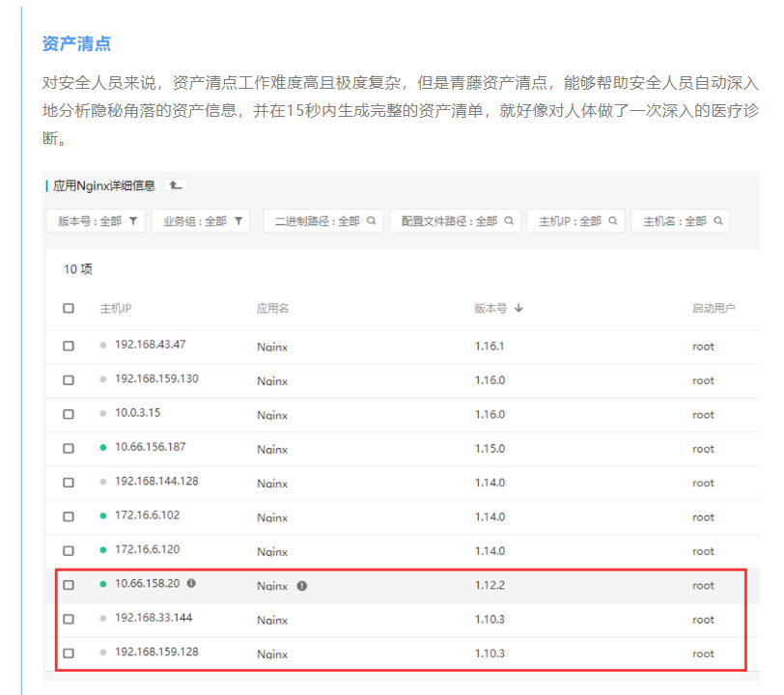Screen dimensions: 784x695
Task: Click the 应用名 column header
Action: [272, 308]
